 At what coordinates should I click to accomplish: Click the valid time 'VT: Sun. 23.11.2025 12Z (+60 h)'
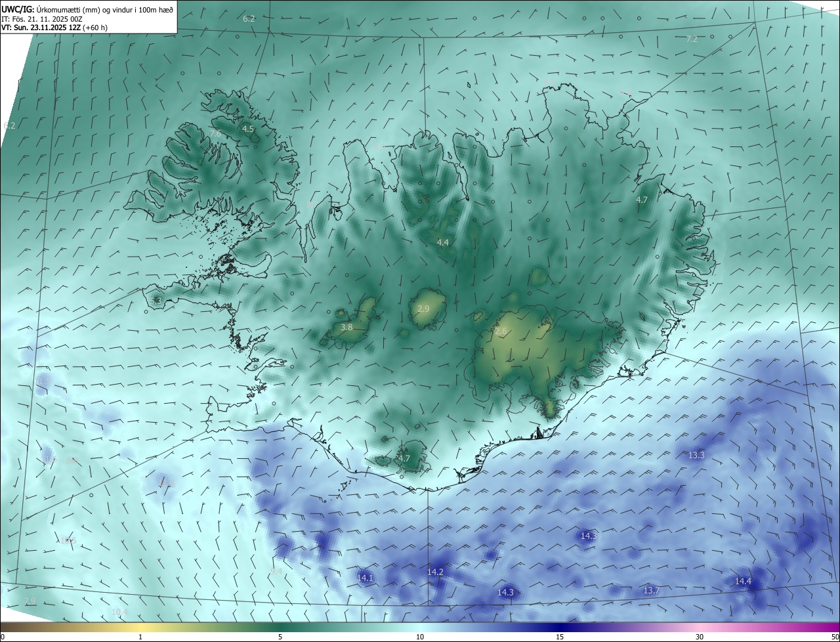54,28
